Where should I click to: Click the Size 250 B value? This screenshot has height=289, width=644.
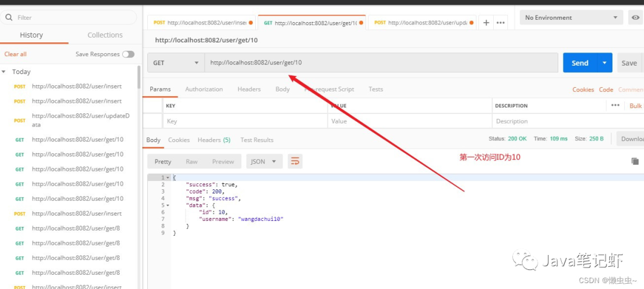point(596,139)
